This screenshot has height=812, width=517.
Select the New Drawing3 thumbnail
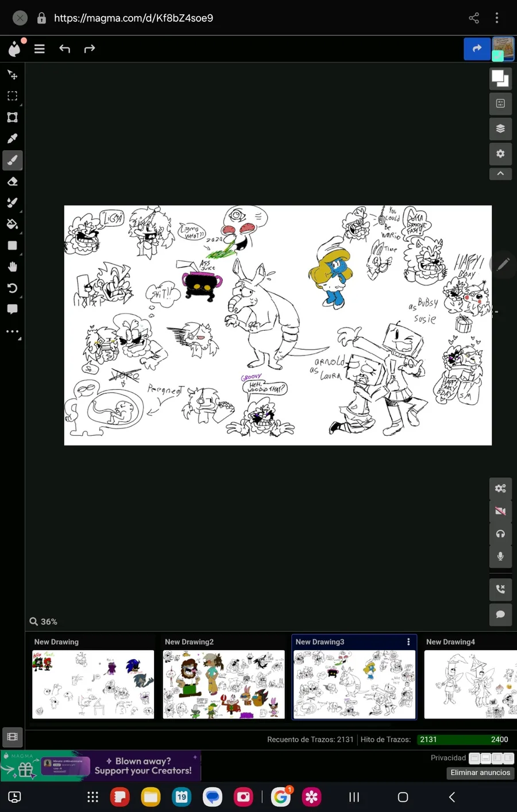coord(354,684)
